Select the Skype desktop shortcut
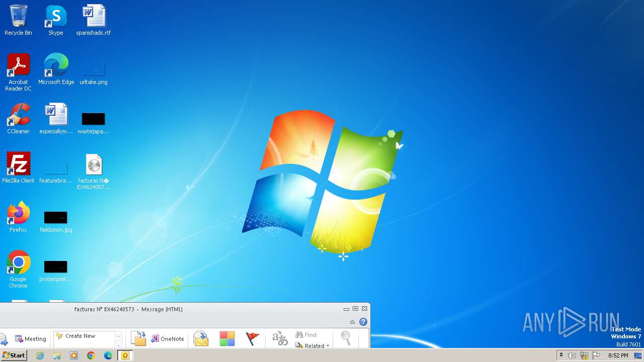Image resolution: width=644 pixels, height=362 pixels. tap(56, 20)
